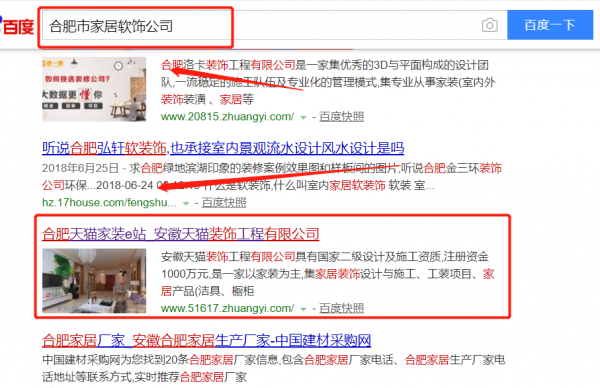This screenshot has width=600, height=388.
Task: Click the www.51617.zhuangyi.com green URL
Action: 228,308
